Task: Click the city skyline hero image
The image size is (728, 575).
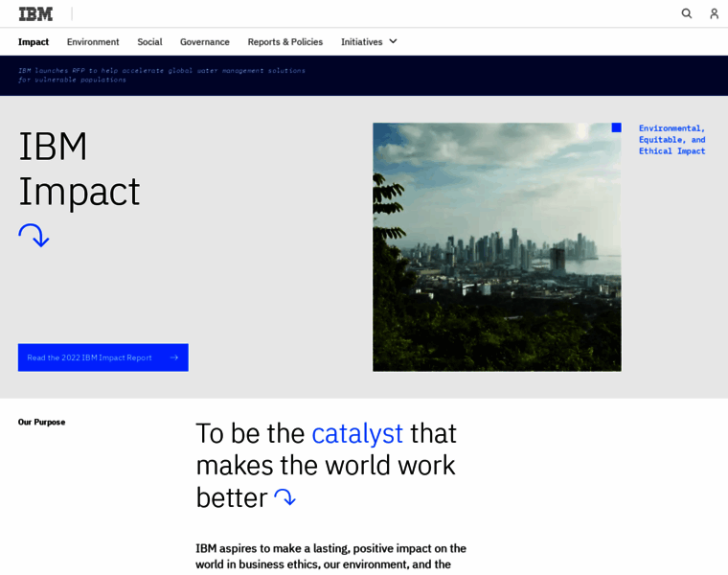Action: (x=497, y=246)
